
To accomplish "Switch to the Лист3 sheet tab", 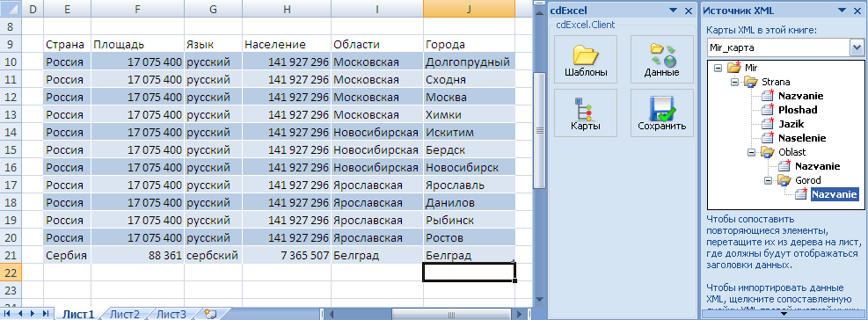I will [171, 314].
